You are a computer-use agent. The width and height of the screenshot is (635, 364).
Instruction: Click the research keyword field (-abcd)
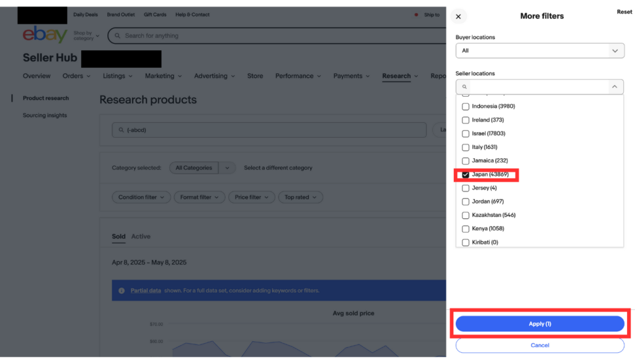(269, 130)
